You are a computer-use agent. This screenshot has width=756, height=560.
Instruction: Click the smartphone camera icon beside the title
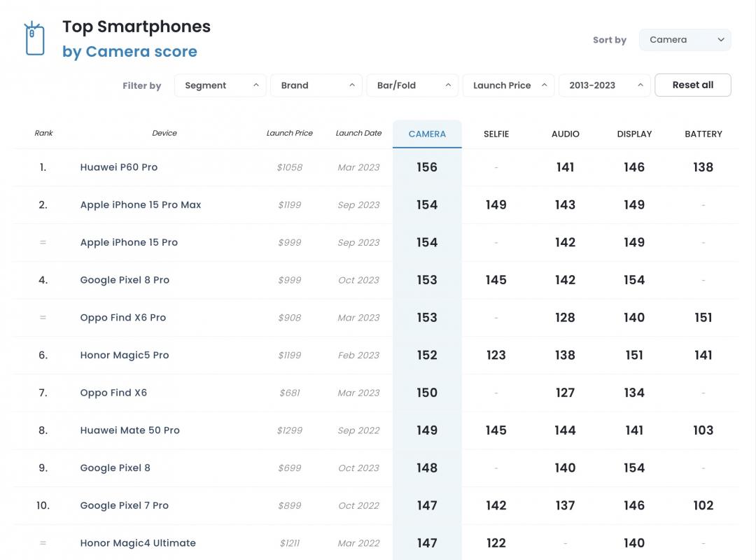34,38
